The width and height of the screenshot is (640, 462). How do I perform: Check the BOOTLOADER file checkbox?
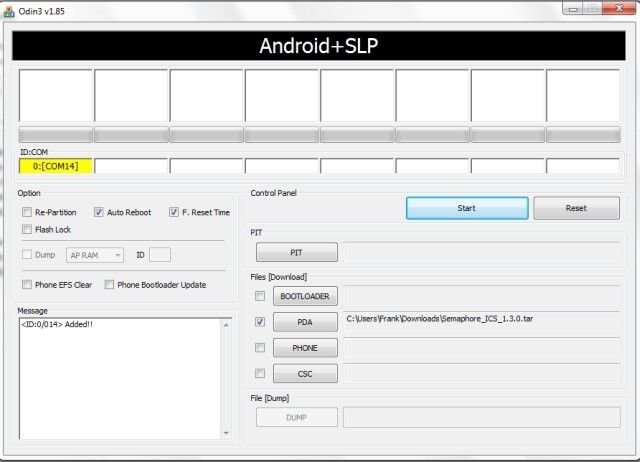(260, 296)
